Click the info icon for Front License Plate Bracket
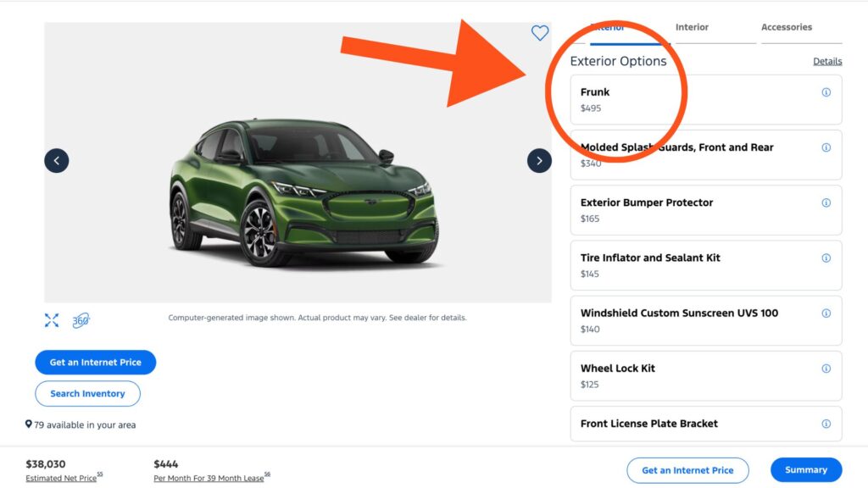 [826, 424]
